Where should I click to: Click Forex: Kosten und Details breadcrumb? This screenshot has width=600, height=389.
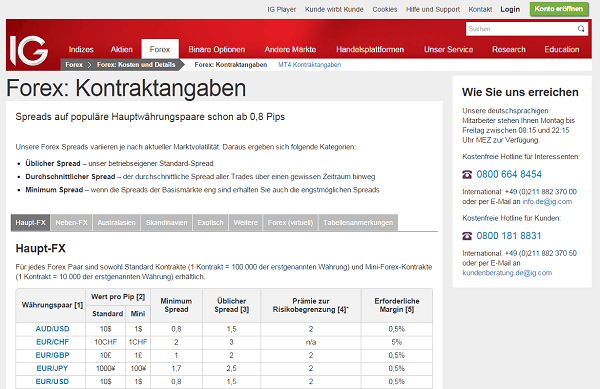(136, 65)
